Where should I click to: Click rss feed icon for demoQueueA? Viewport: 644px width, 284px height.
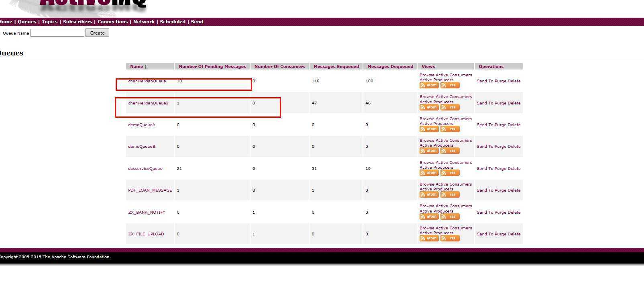(450, 129)
